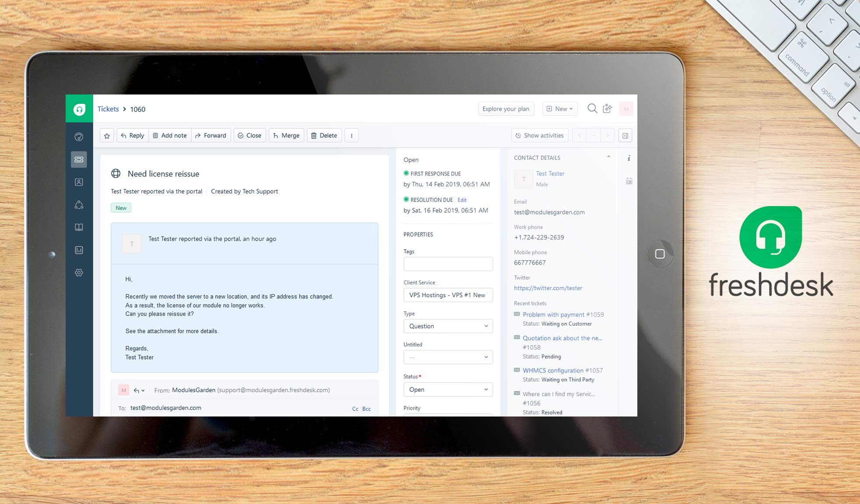
Task: Collapse the Contact Details section
Action: (x=609, y=156)
